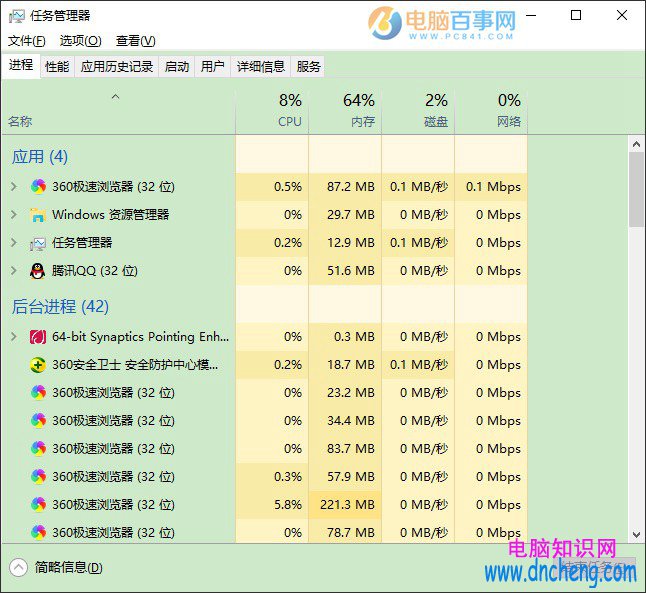Click browser icon in the 23.2 MB row
Viewport: 646px width, 593px height.
pos(38,393)
